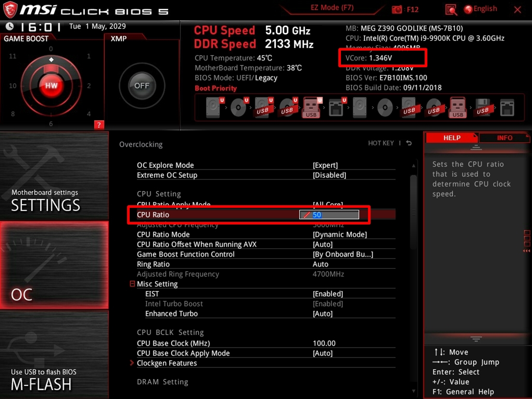The image size is (532, 399).
Task: Switch to the INFO tab
Action: 504,138
